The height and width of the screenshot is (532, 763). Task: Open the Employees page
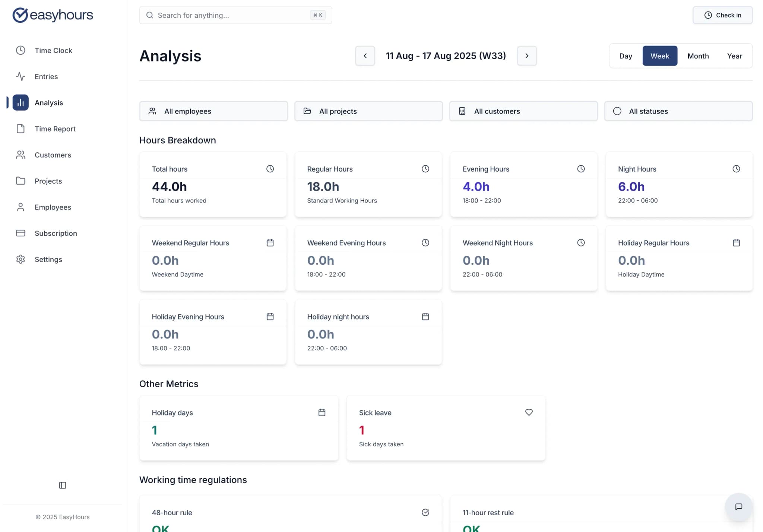pos(53,207)
